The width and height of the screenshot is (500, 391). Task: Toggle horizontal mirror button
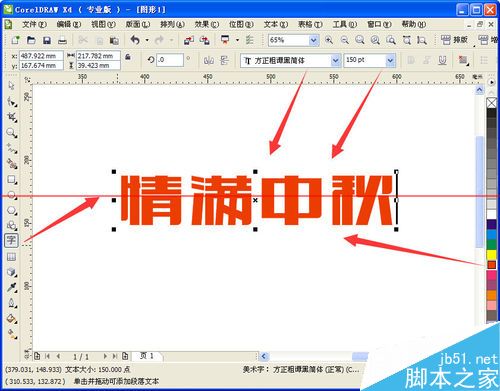click(209, 60)
